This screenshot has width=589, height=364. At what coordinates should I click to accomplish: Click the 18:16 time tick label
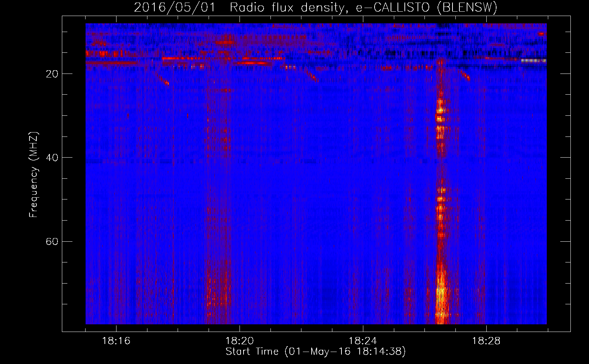(x=116, y=341)
